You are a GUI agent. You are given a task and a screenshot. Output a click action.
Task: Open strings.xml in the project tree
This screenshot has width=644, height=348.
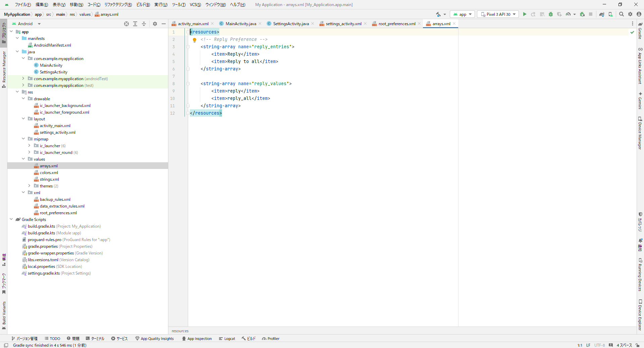click(49, 179)
